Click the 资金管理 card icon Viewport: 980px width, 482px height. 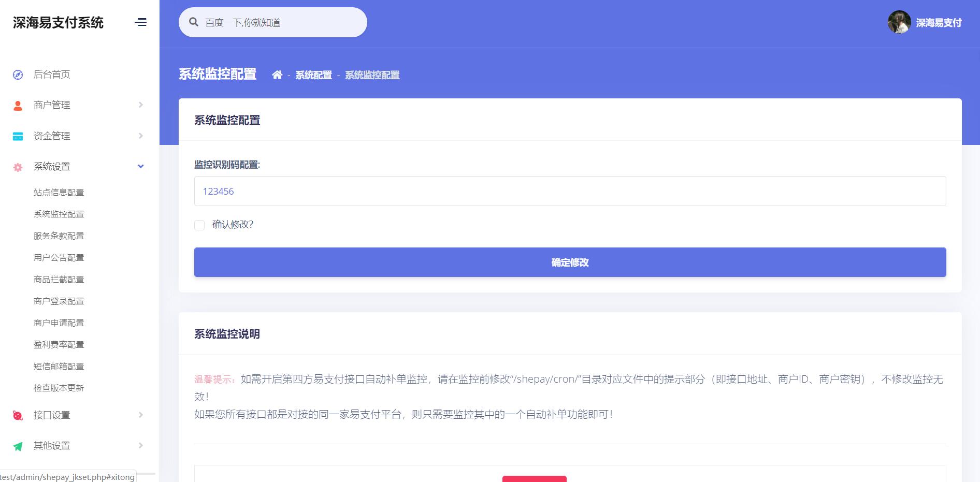point(17,136)
